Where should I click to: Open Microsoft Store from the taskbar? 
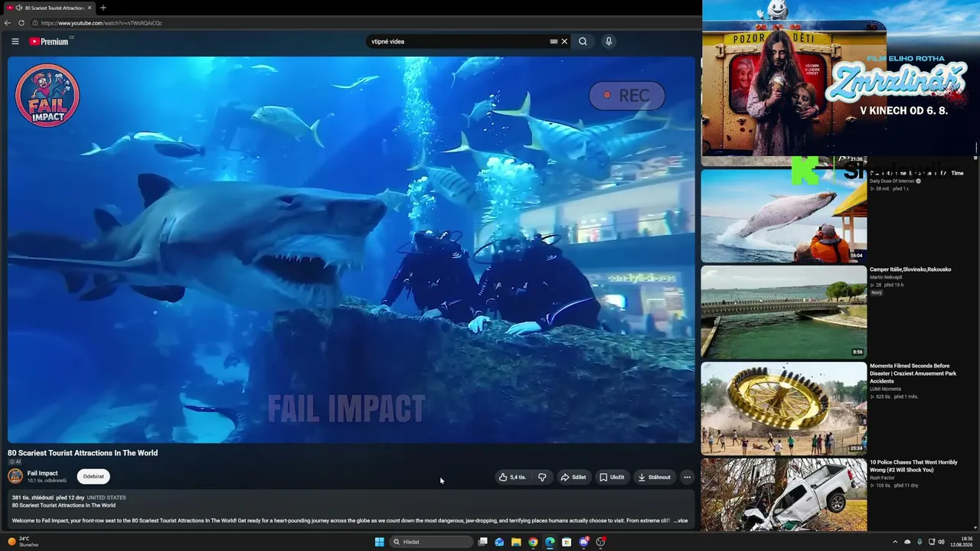click(567, 542)
